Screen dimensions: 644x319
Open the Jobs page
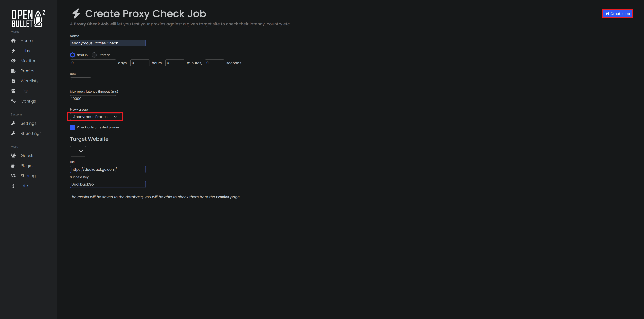(x=25, y=51)
